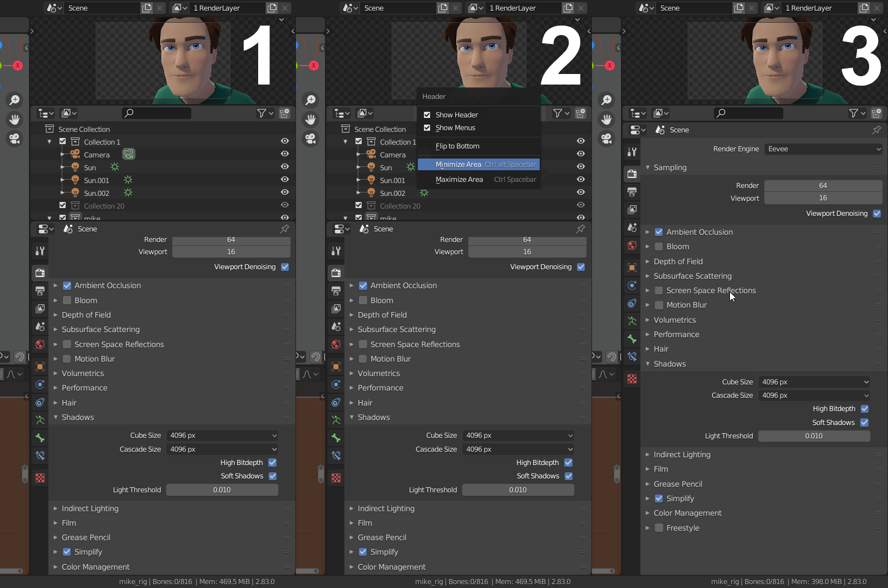Image resolution: width=888 pixels, height=588 pixels.
Task: Toggle Show Menus in context menu
Action: [x=427, y=127]
